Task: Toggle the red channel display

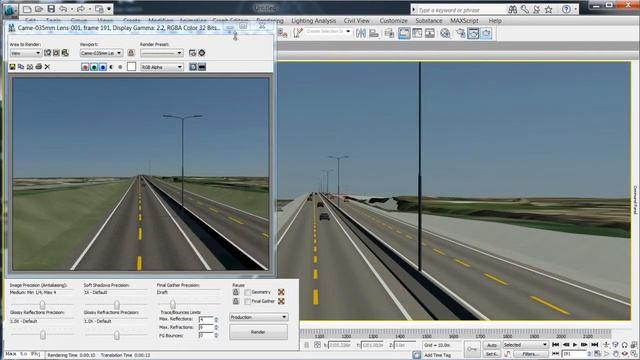Action: (85, 67)
